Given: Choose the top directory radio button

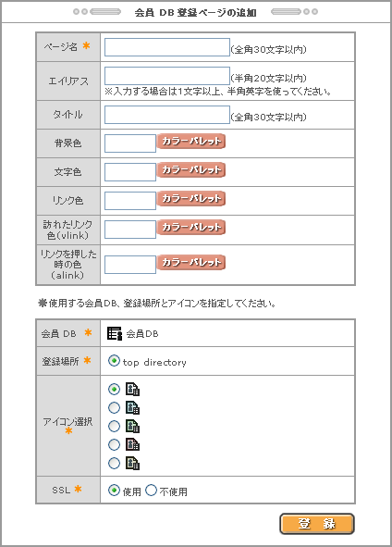Looking at the screenshot, I should click(x=114, y=361).
